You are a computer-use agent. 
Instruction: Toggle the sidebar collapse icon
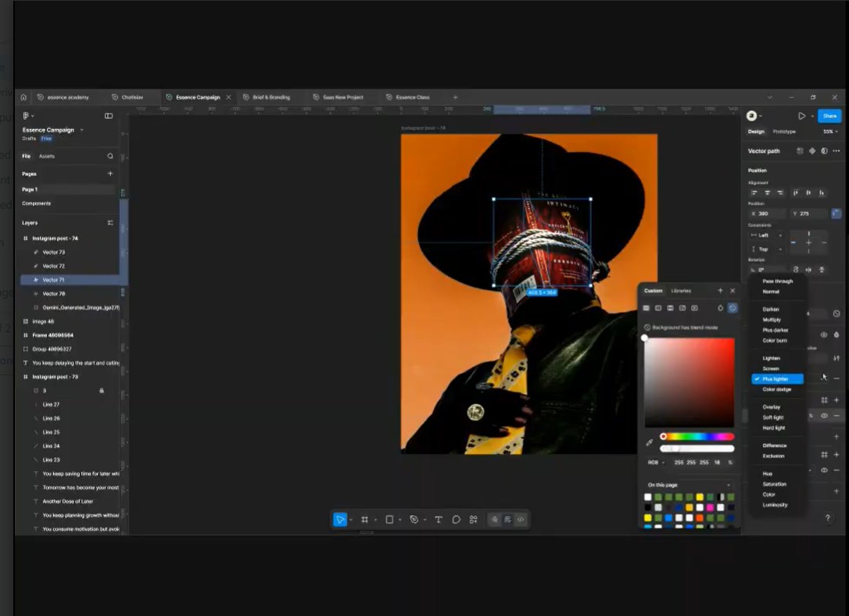pos(109,116)
